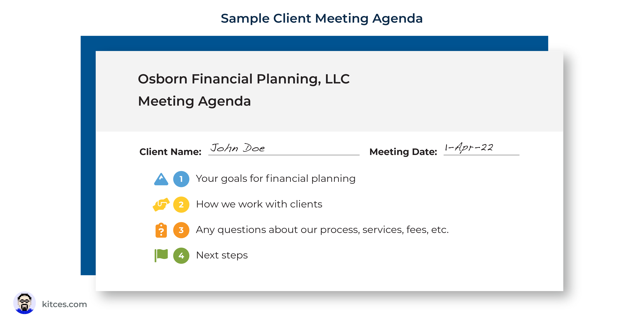This screenshot has height=322, width=644.
Task: Click the Meeting Date field showing 1-Apr-22
Action: click(481, 149)
